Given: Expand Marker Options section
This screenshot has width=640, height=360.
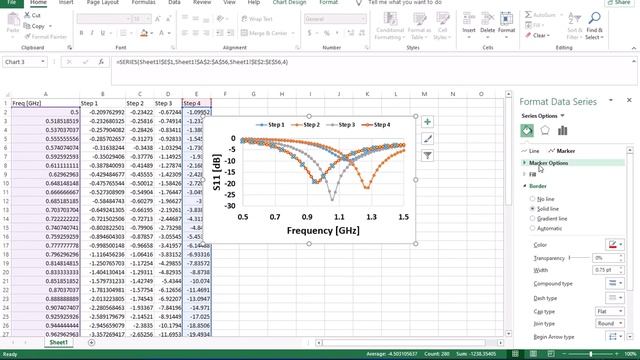Looking at the screenshot, I should click(x=548, y=163).
